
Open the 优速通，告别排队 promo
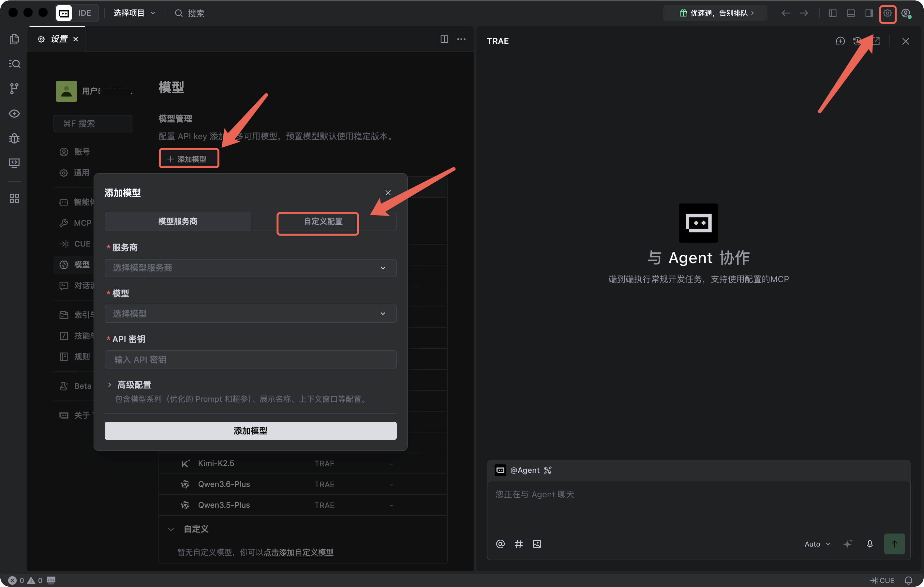pyautogui.click(x=716, y=13)
